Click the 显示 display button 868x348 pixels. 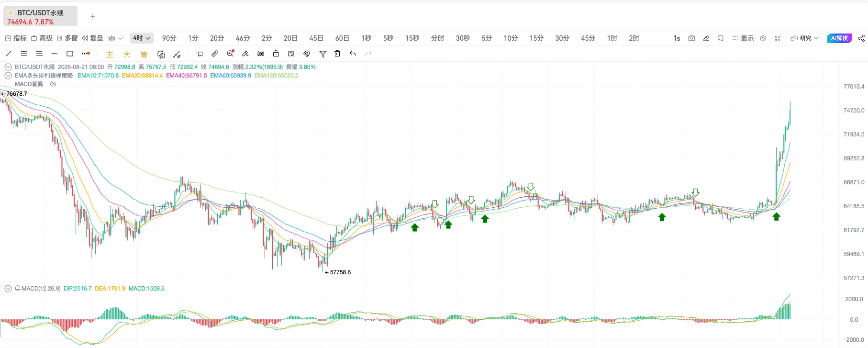(743, 38)
